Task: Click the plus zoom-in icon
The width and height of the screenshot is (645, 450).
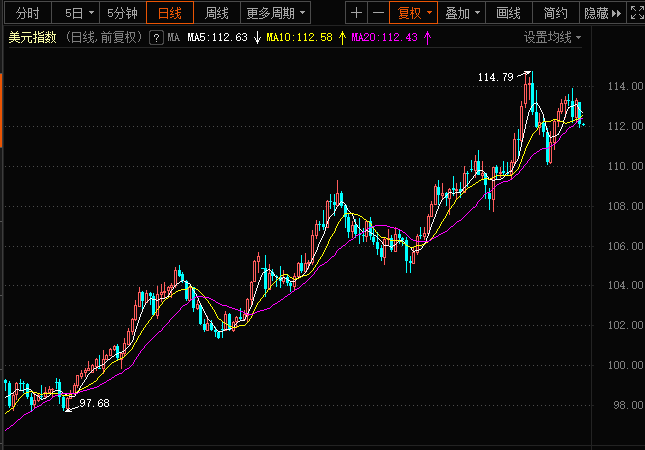Action: [357, 13]
